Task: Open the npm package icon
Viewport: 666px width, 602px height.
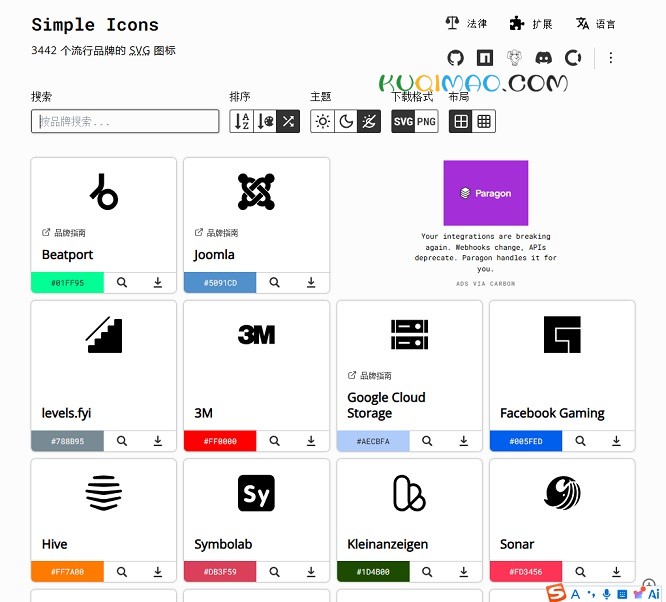Action: pos(485,58)
